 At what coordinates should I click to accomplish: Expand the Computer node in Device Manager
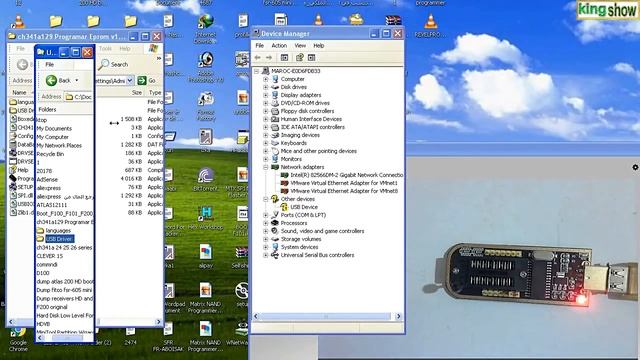(x=266, y=79)
